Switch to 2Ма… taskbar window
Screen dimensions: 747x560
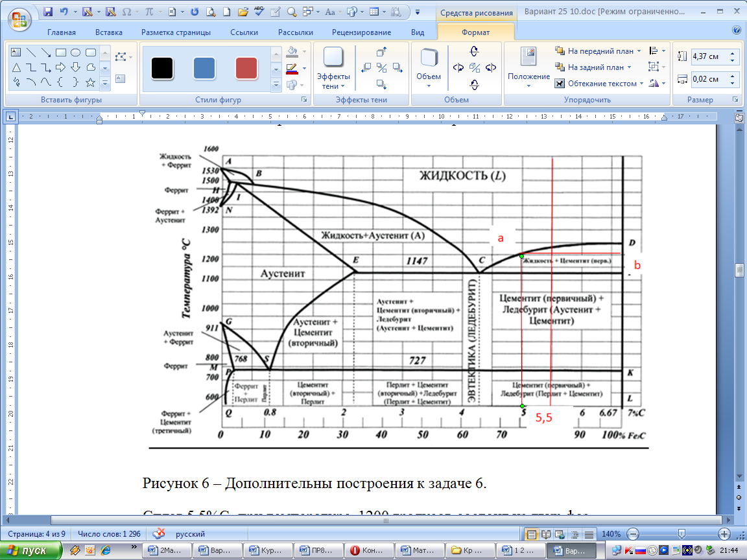point(167,550)
